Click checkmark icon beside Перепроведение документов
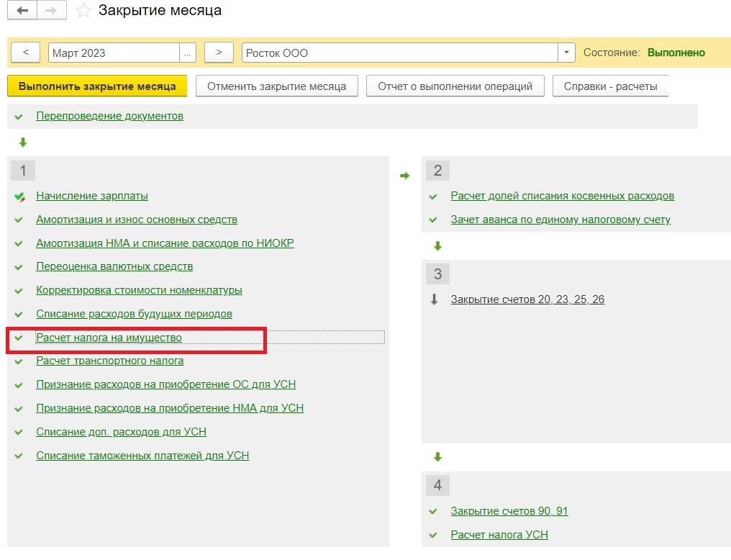 point(19,117)
